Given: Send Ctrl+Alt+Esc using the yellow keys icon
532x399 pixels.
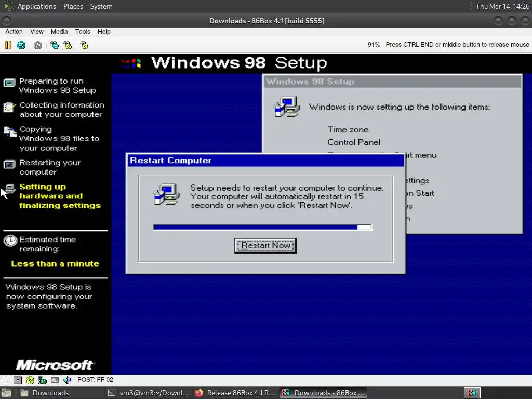Looking at the screenshot, I should click(x=68, y=45).
